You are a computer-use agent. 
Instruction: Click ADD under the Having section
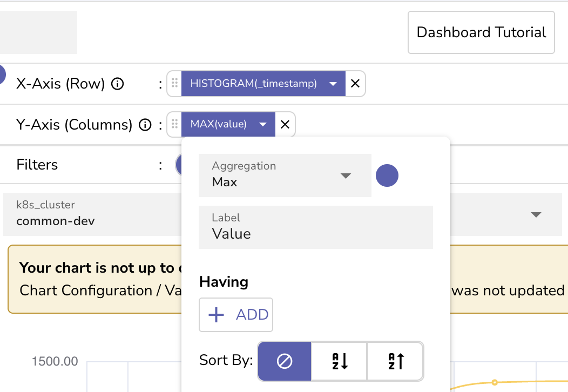236,315
